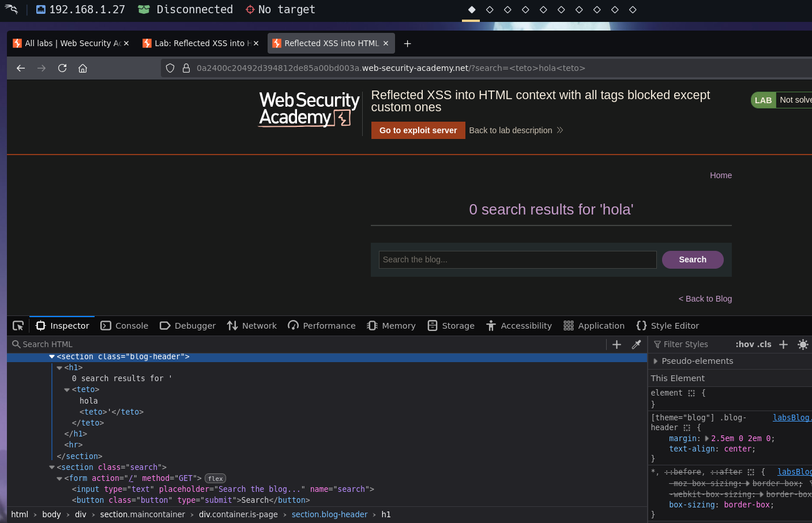Click the padlock site info icon
Image resolution: width=812 pixels, height=523 pixels.
point(186,68)
